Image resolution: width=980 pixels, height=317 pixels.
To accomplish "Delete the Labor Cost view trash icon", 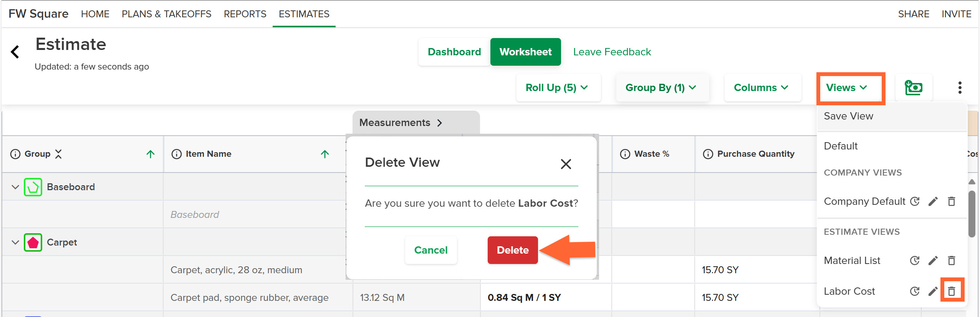I will [x=951, y=291].
